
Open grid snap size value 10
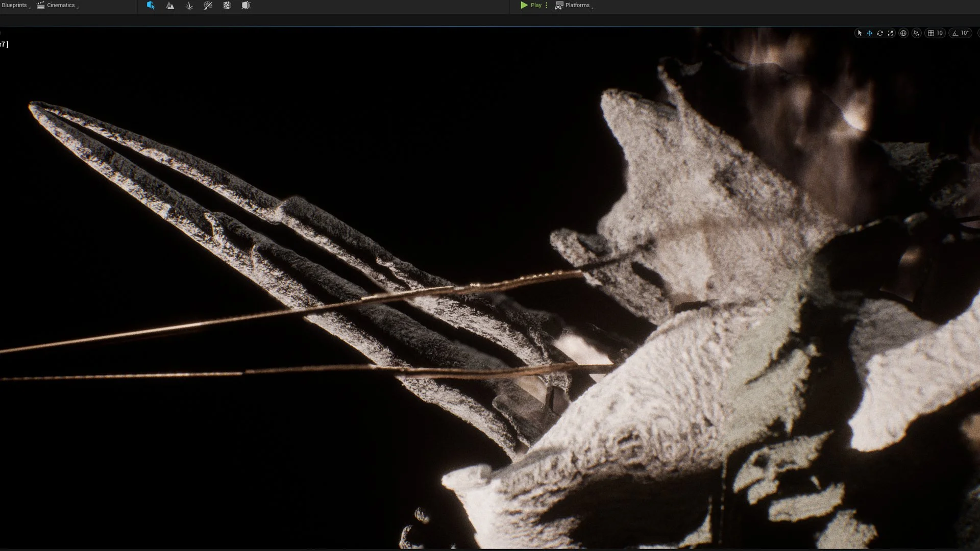pyautogui.click(x=940, y=33)
